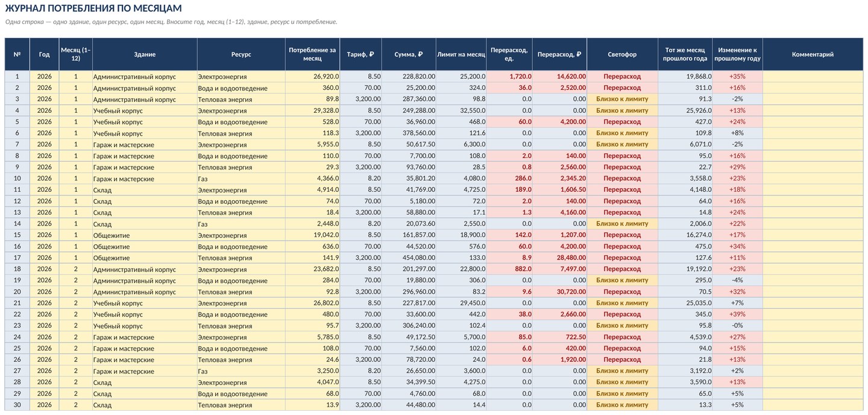Select the overspend amount 30,720.00
868x415 pixels.
(559, 292)
